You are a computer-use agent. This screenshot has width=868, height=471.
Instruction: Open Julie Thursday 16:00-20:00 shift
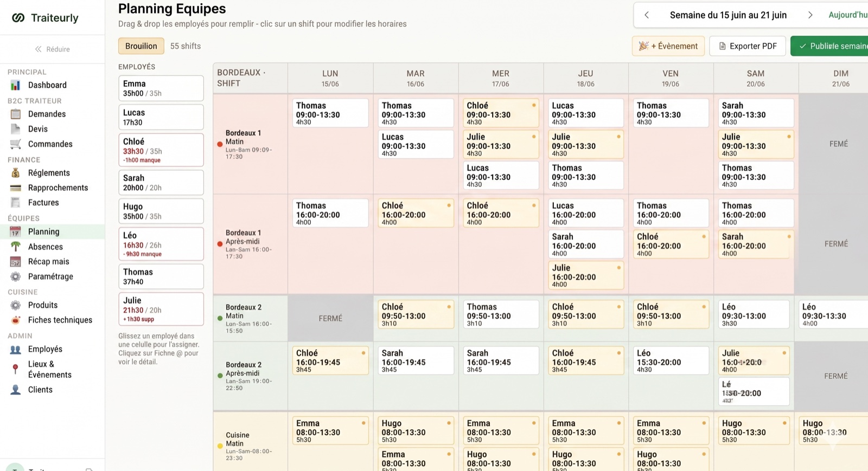pos(586,275)
